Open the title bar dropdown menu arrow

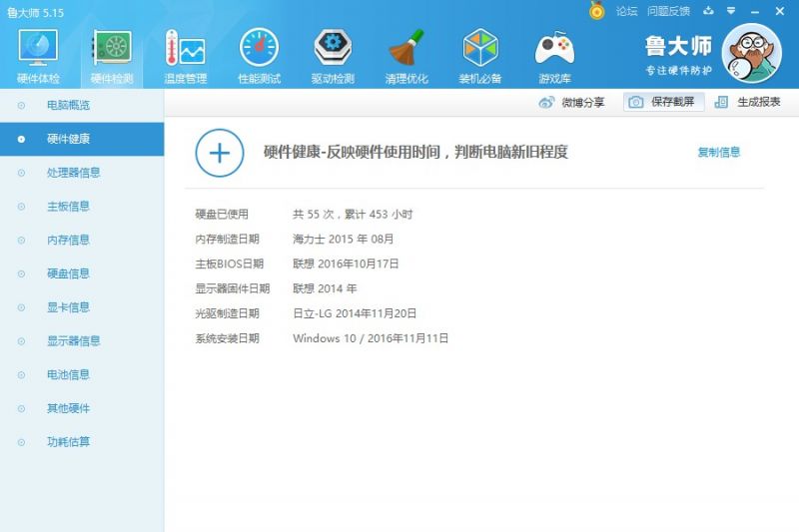coord(731,11)
